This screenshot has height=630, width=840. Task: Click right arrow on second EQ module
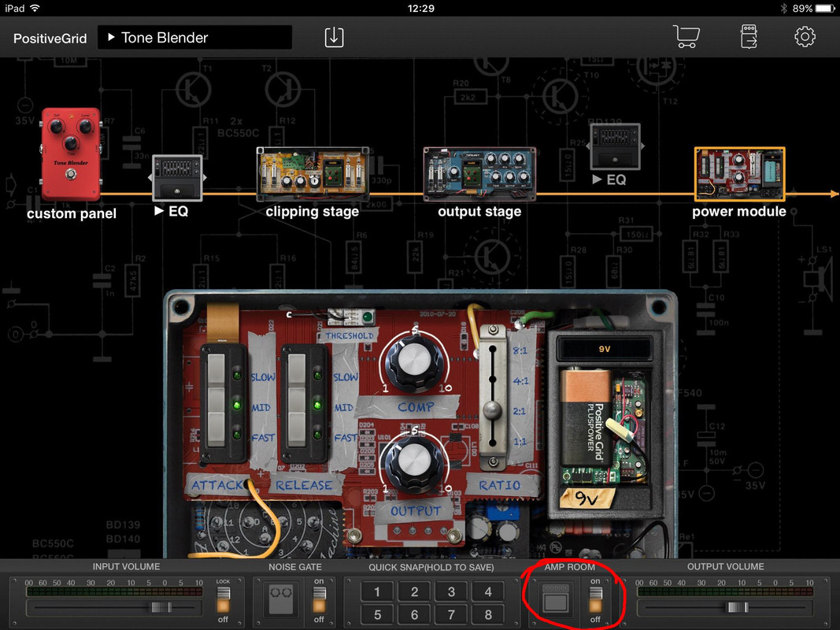(643, 146)
